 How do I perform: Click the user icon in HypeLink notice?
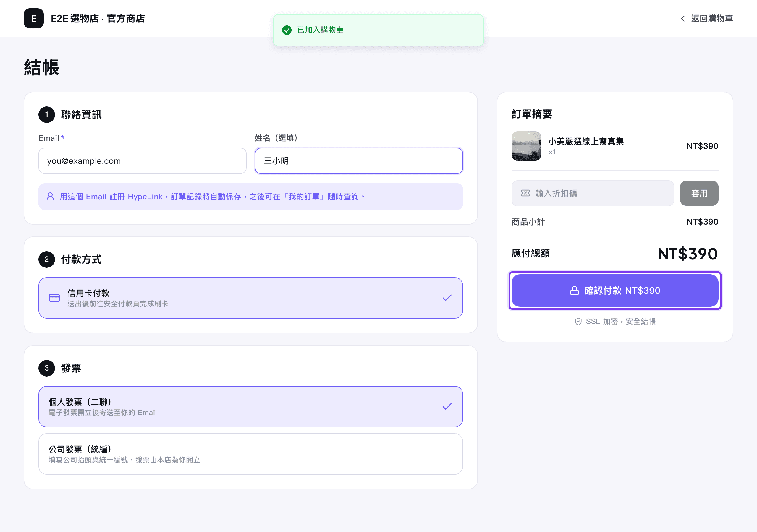point(50,197)
